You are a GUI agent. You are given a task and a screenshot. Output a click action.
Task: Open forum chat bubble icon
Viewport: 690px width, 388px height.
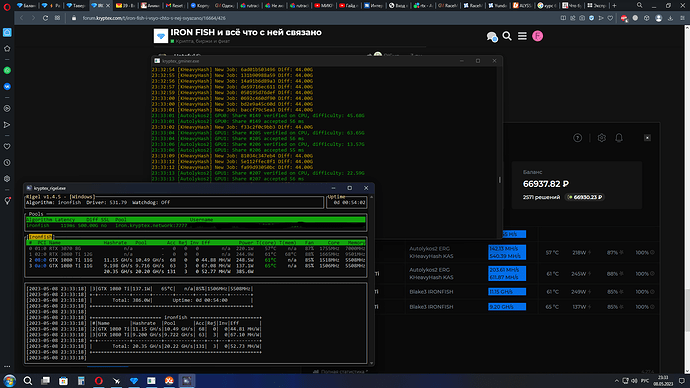pyautogui.click(x=492, y=37)
